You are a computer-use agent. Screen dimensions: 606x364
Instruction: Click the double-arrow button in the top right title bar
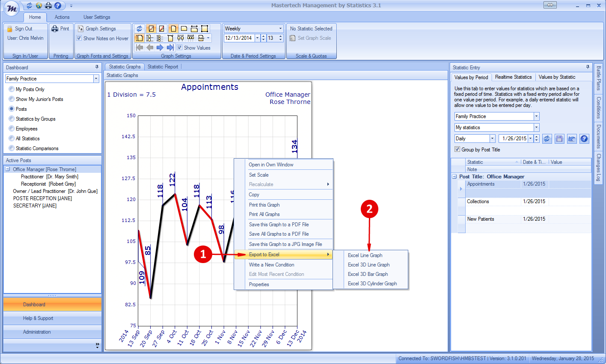[x=550, y=5]
